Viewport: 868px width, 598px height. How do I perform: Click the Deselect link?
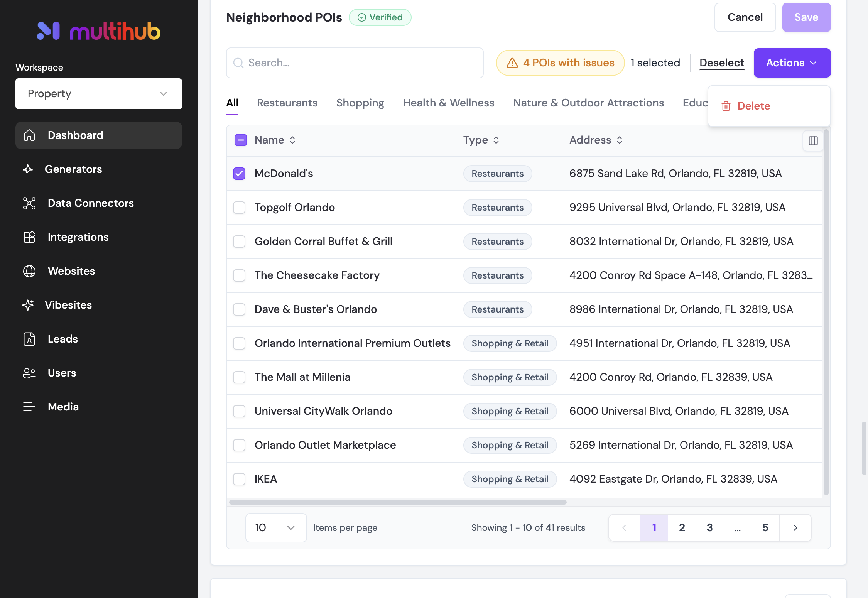point(722,63)
